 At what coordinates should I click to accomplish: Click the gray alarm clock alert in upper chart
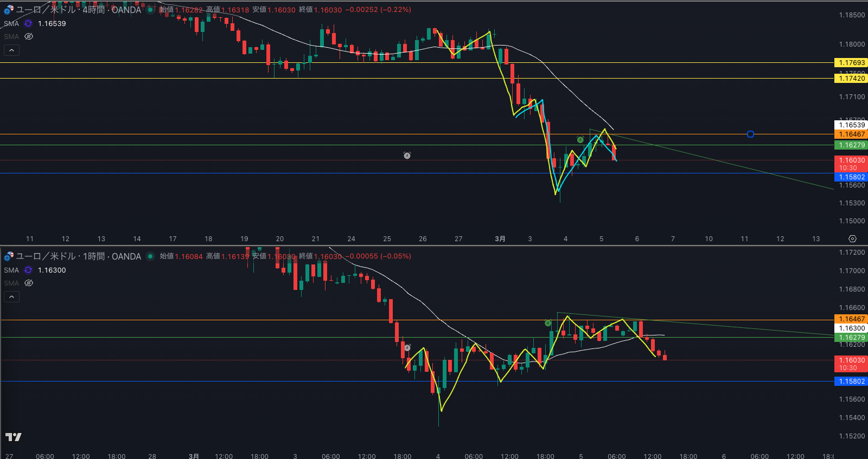click(407, 156)
